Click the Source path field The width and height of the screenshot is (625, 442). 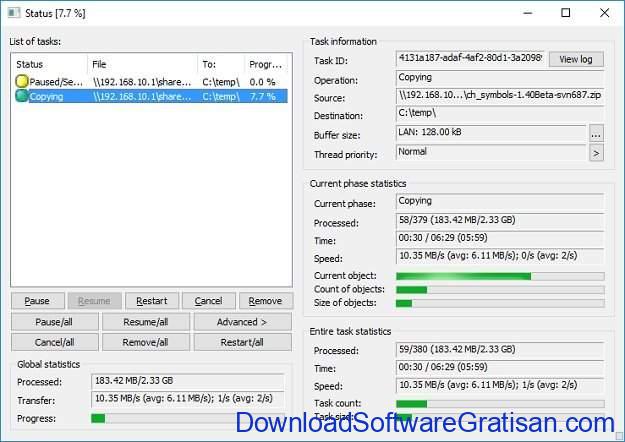coord(500,96)
